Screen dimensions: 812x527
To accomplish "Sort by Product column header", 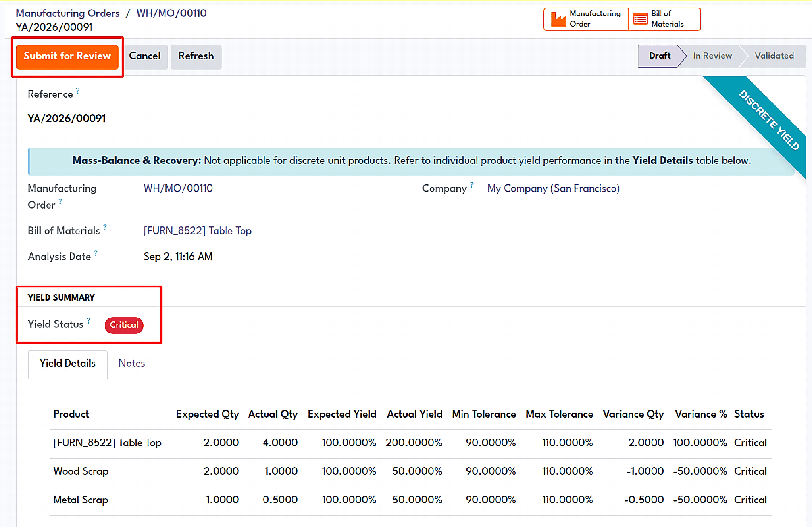I will (x=71, y=414).
